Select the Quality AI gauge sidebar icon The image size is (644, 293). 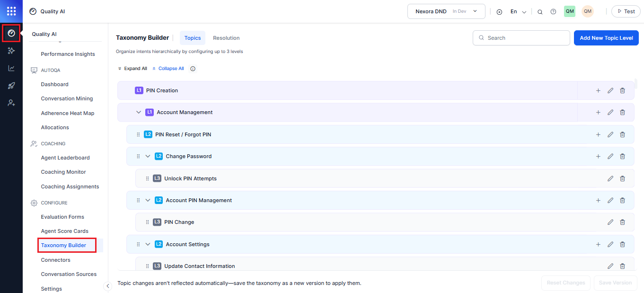pyautogui.click(x=11, y=33)
